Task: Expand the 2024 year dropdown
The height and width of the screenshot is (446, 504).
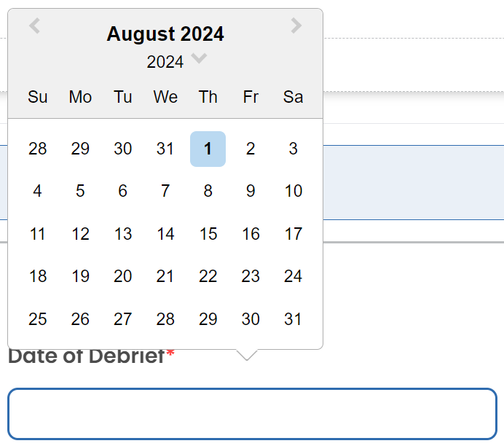Action: click(x=199, y=59)
